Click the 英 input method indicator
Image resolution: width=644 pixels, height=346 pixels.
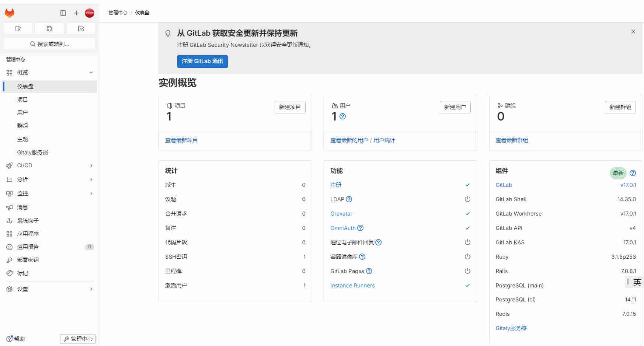(x=637, y=282)
